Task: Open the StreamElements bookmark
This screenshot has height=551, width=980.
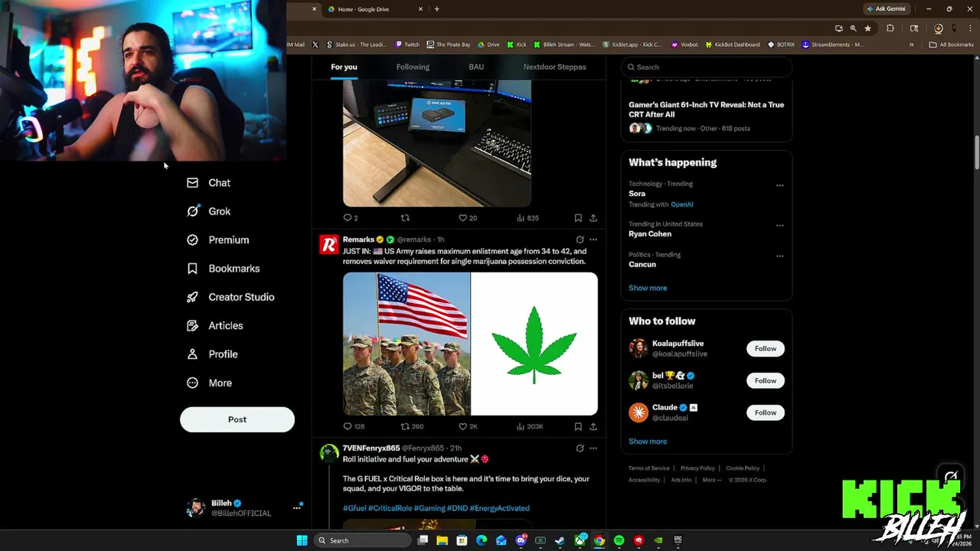Action: [833, 44]
